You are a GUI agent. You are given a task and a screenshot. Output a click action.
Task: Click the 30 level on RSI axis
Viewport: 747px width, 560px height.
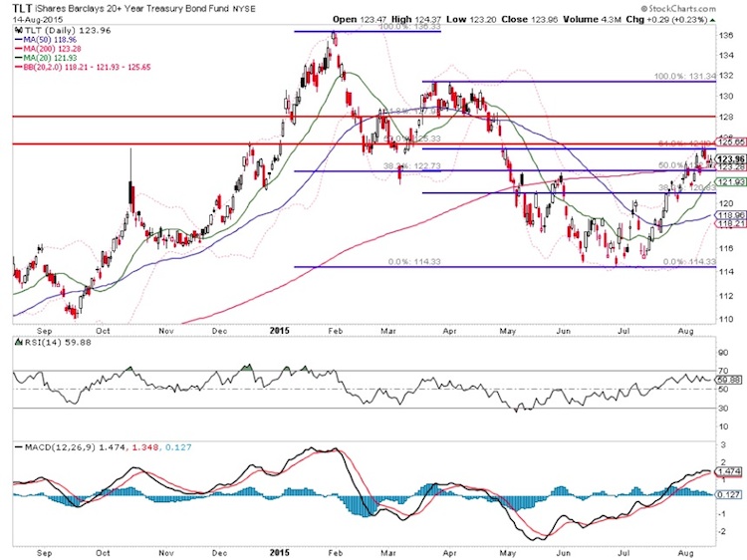724,409
